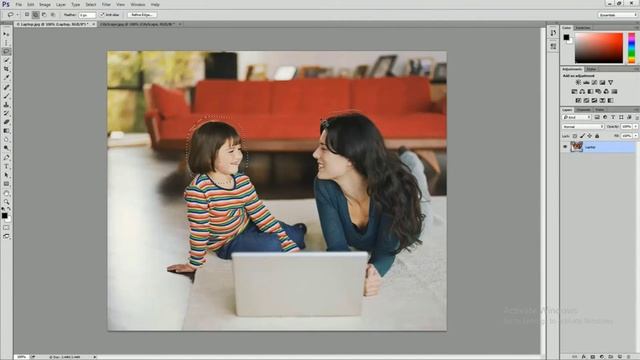Select the Marquee tool
This screenshot has width=640, height=360.
6,43
